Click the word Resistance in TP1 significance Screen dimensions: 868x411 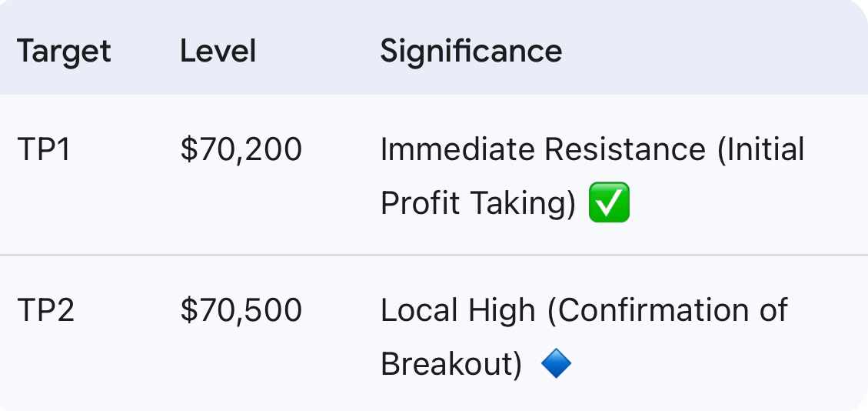625,149
